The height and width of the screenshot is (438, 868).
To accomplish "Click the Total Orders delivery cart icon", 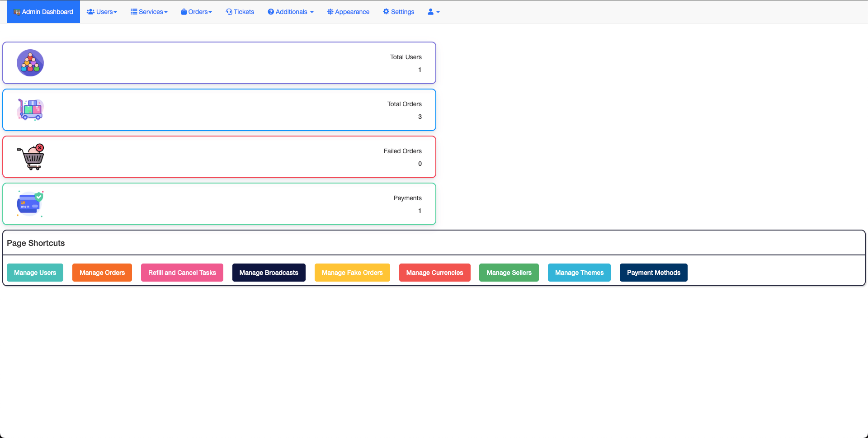I will pyautogui.click(x=30, y=110).
